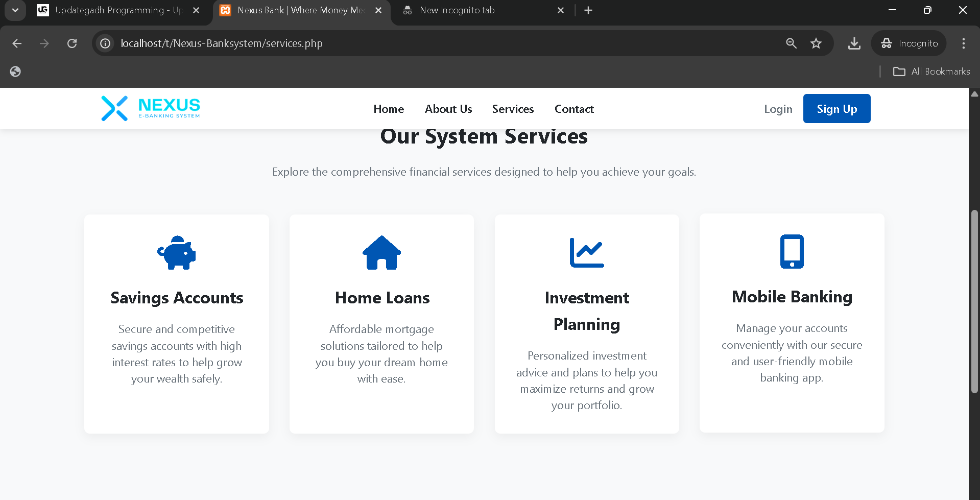The height and width of the screenshot is (500, 980).
Task: Switch to the Updategadh Programming tab
Action: tap(117, 10)
